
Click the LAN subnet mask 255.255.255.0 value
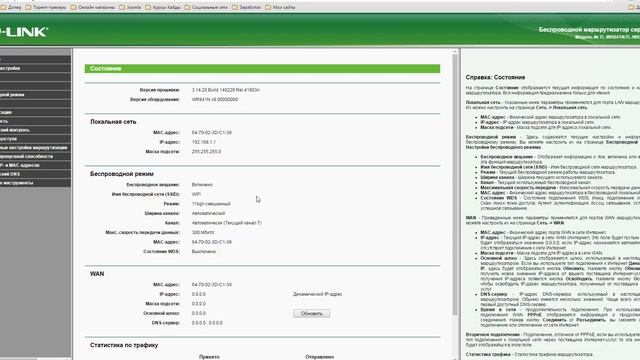tap(207, 151)
